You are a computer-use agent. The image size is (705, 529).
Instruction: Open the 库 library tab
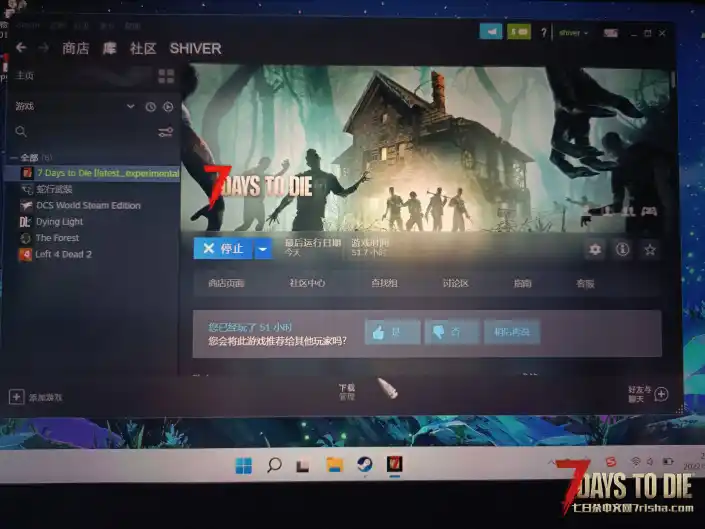point(109,48)
